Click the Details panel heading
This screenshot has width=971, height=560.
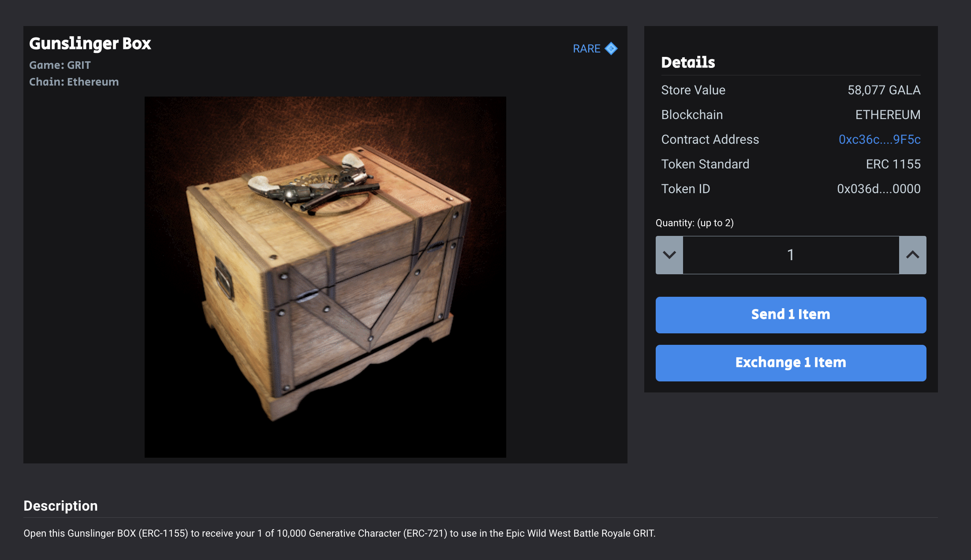point(688,62)
